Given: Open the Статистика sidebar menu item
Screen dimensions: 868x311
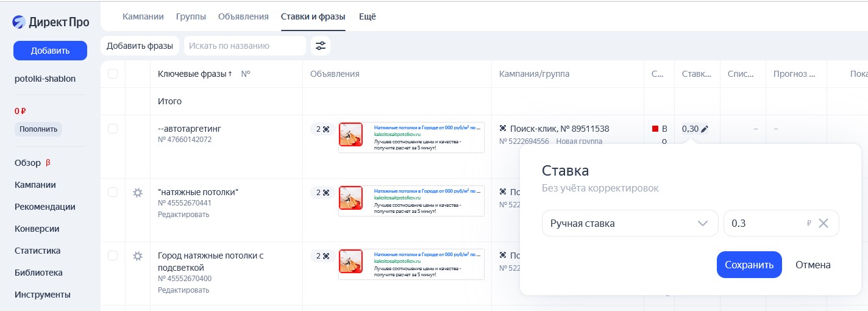Looking at the screenshot, I should tap(37, 251).
